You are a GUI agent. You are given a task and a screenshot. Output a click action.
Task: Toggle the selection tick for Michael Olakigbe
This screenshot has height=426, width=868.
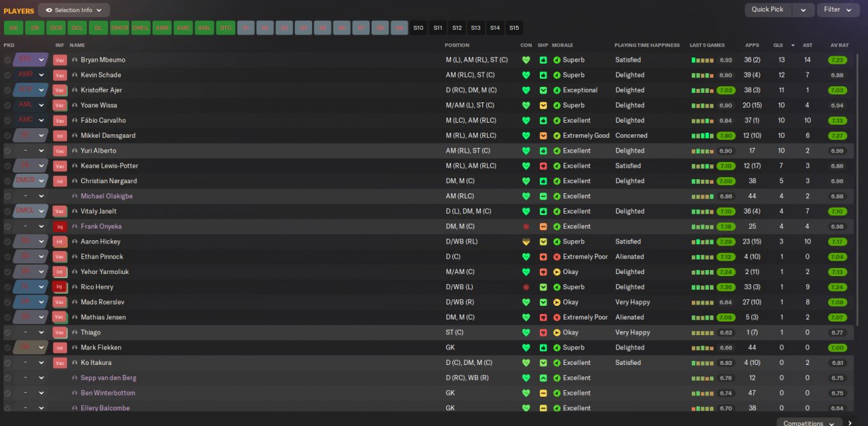click(x=7, y=196)
